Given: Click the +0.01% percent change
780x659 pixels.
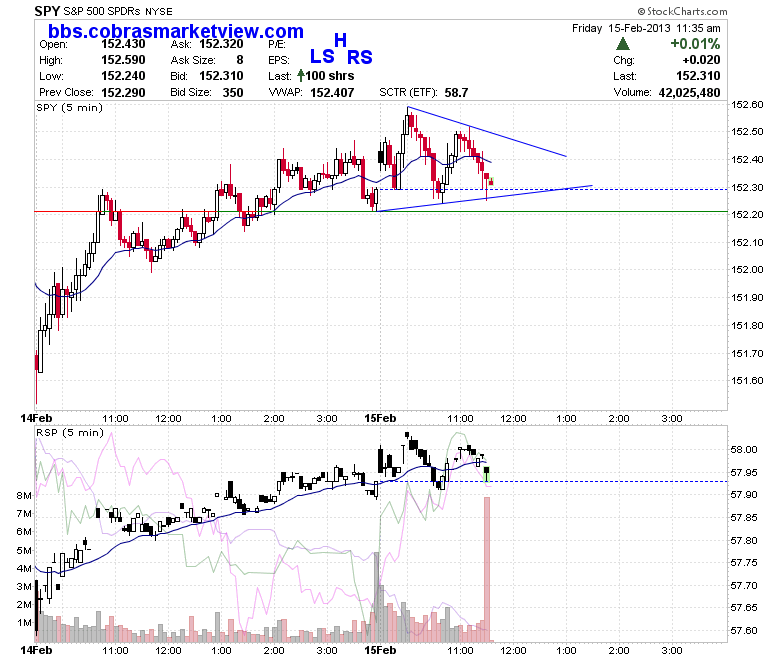Looking at the screenshot, I should [x=695, y=44].
